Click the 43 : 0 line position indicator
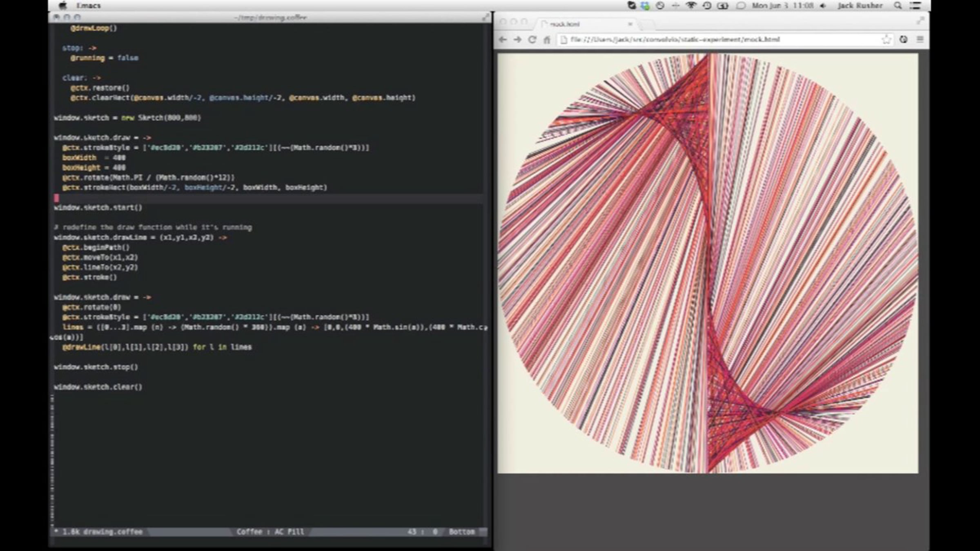The width and height of the screenshot is (980, 551). (422, 532)
